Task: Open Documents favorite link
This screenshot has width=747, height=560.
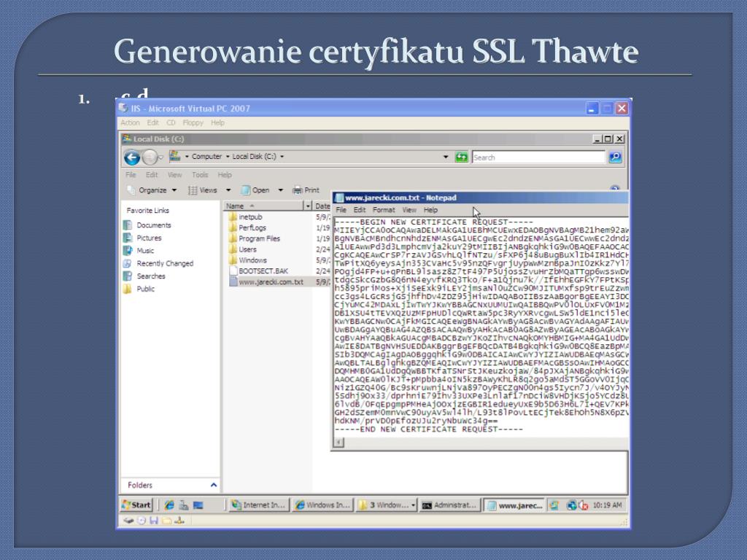Action: click(147, 225)
